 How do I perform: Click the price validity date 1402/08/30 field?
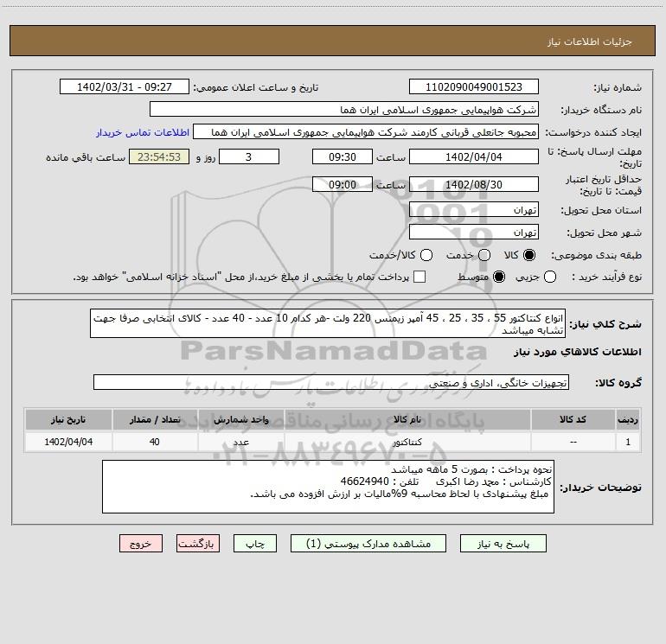474,185
